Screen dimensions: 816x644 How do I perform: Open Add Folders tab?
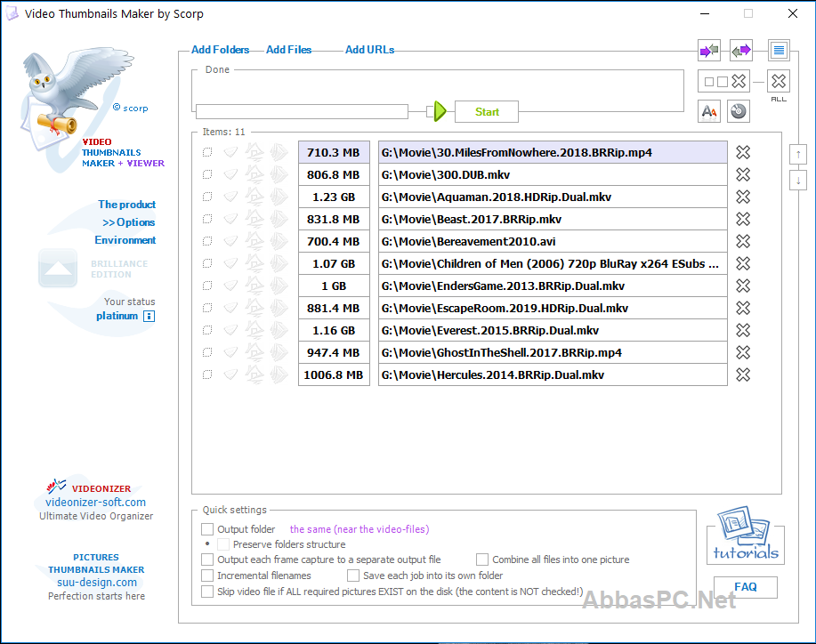click(x=220, y=50)
